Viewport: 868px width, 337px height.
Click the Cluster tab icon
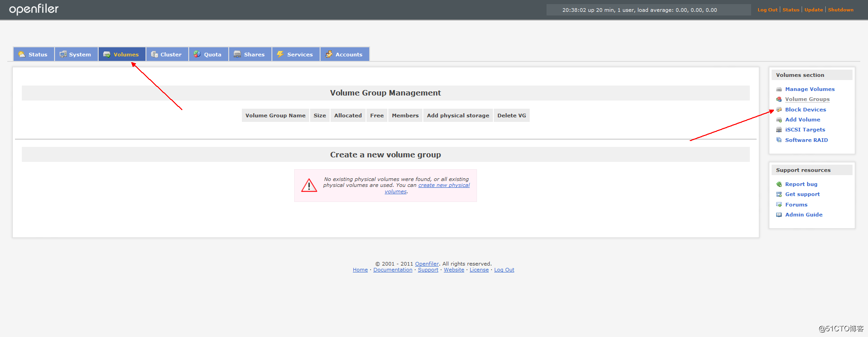[155, 54]
